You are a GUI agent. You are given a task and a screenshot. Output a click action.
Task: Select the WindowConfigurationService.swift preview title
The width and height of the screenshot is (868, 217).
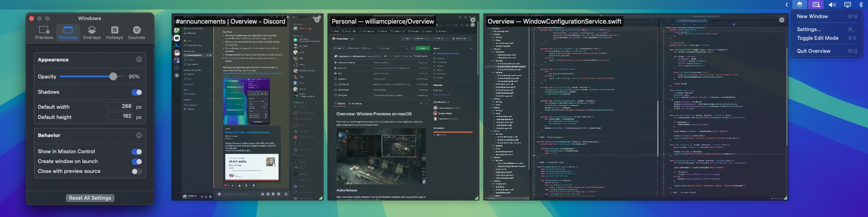pyautogui.click(x=554, y=22)
